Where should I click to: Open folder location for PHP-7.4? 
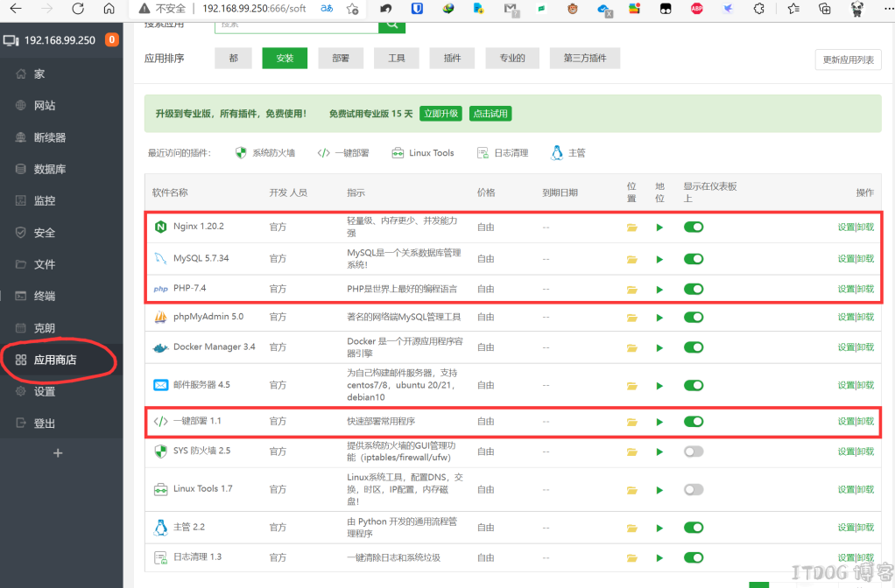(x=632, y=290)
